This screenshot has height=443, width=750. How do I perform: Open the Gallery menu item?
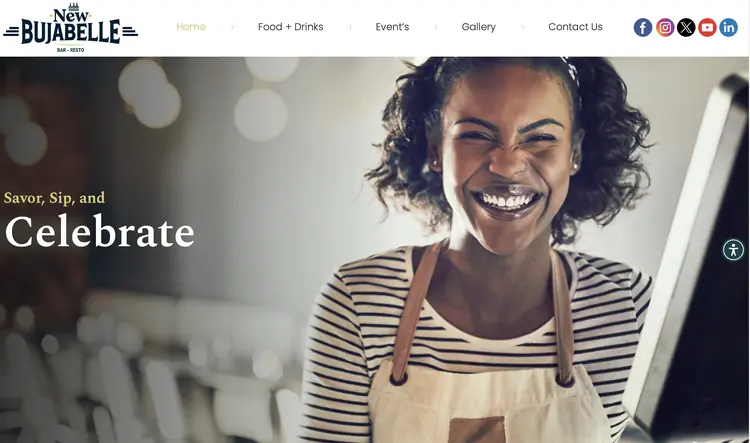(478, 27)
